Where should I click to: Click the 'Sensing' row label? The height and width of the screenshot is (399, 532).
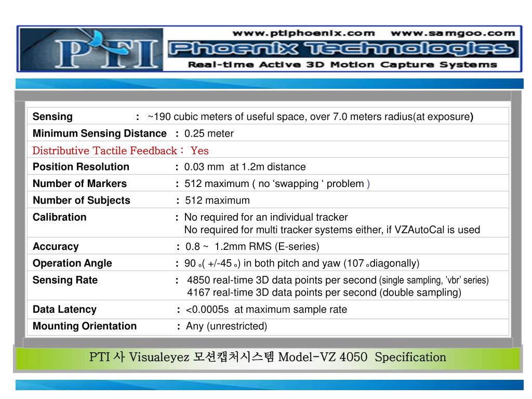point(52,116)
